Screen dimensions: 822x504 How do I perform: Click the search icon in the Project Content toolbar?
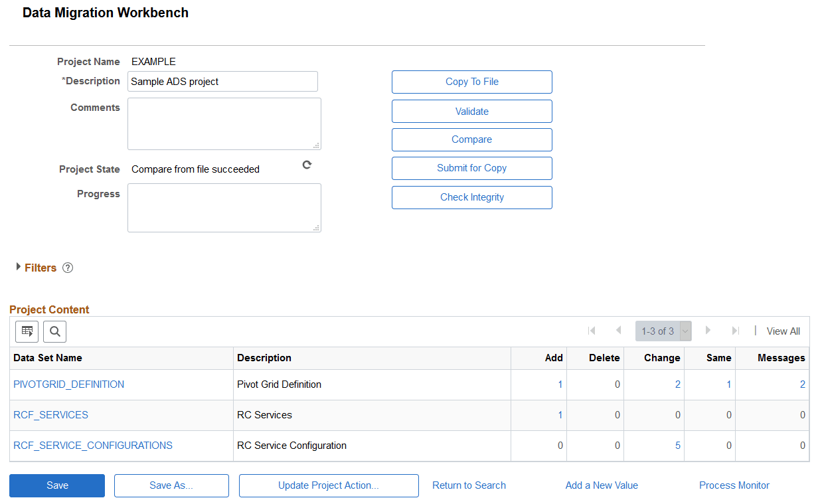[54, 331]
